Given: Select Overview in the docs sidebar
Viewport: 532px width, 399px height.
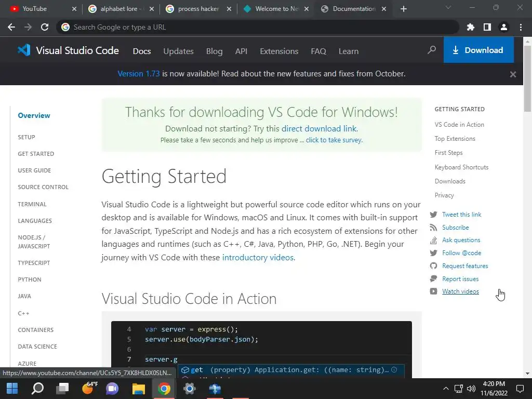Looking at the screenshot, I should [x=34, y=116].
